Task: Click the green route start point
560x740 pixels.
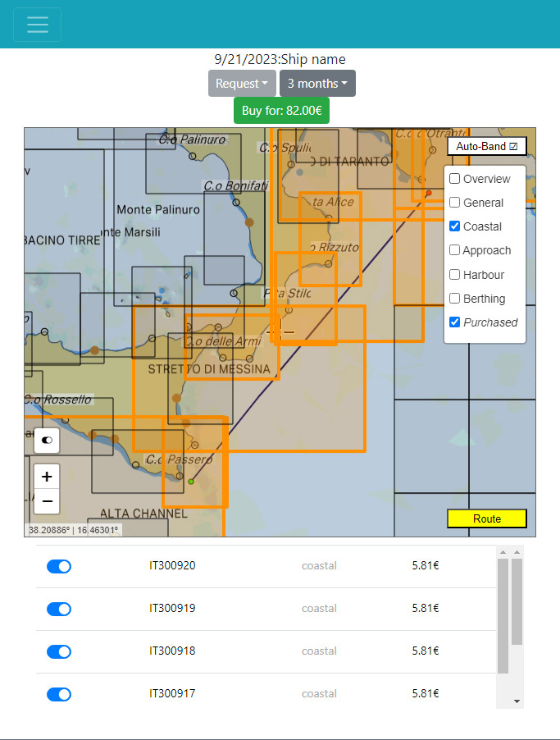Action: 191,482
